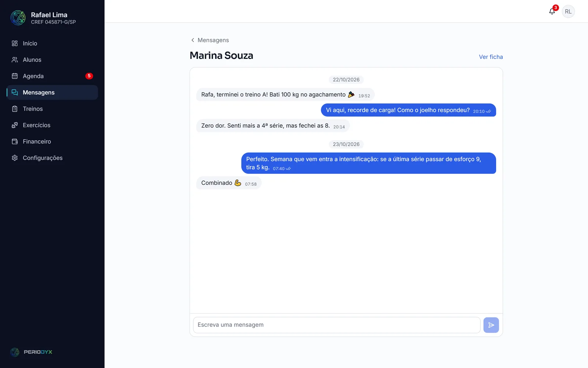Open the notifications bell icon
Image resolution: width=588 pixels, height=368 pixels.
(x=552, y=11)
